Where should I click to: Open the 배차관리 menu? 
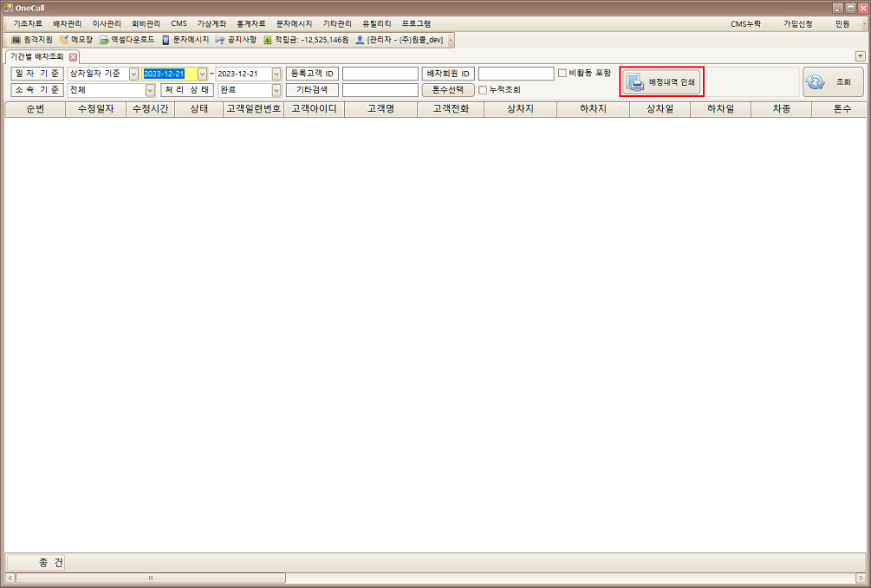(x=66, y=23)
